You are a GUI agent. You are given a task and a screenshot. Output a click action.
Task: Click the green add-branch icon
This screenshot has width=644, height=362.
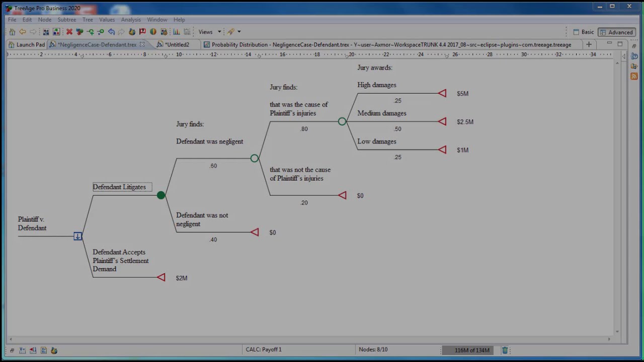(x=91, y=32)
